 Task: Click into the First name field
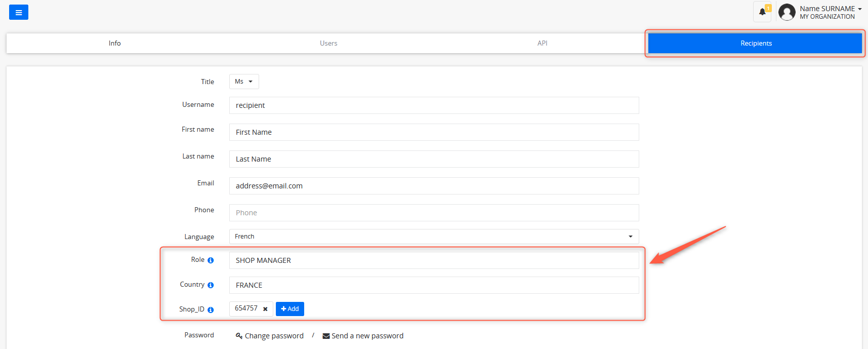[x=434, y=132]
